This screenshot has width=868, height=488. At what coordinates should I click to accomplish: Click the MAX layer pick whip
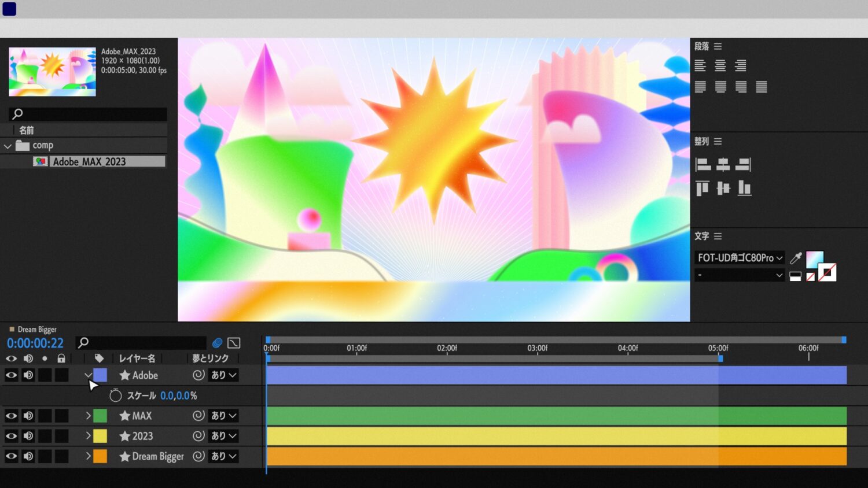[x=198, y=416]
